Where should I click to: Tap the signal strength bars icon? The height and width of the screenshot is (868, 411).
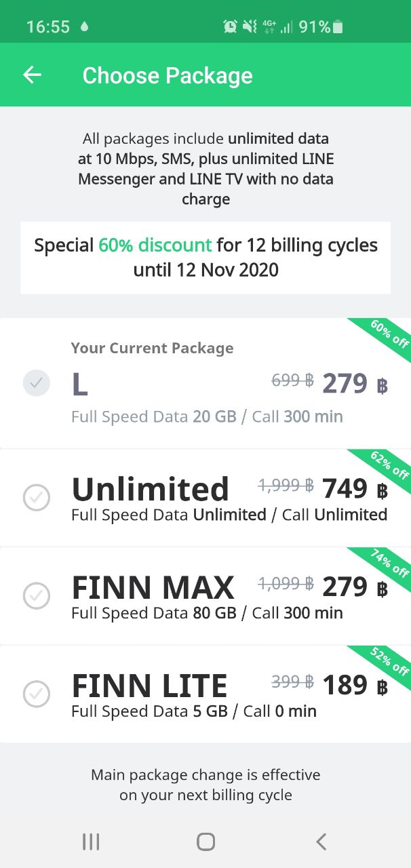click(287, 27)
